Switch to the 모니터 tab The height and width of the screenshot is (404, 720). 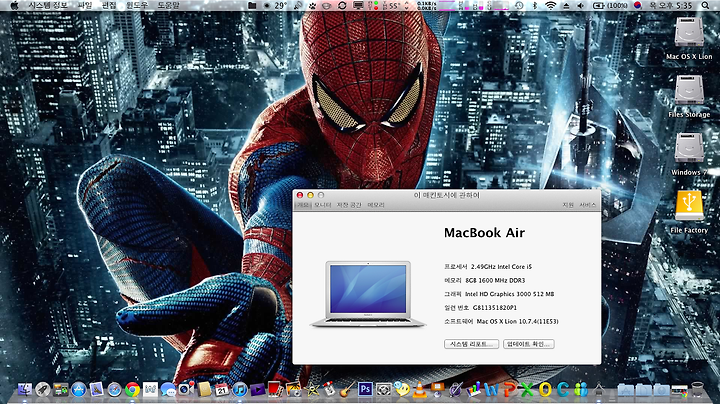tap(323, 205)
